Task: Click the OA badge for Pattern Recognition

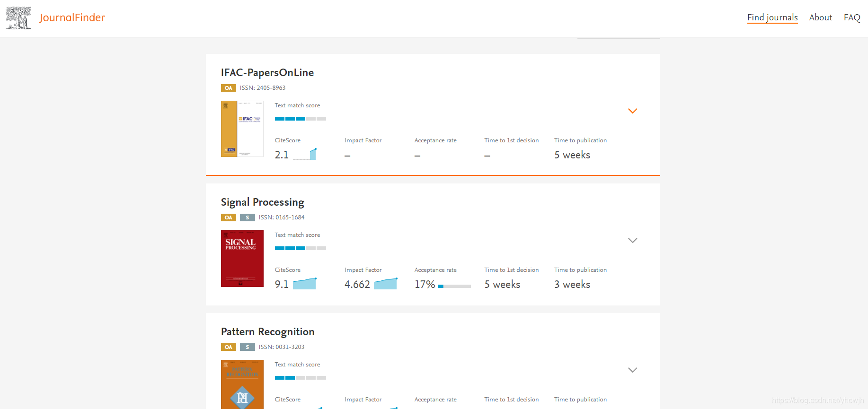Action: [x=229, y=347]
